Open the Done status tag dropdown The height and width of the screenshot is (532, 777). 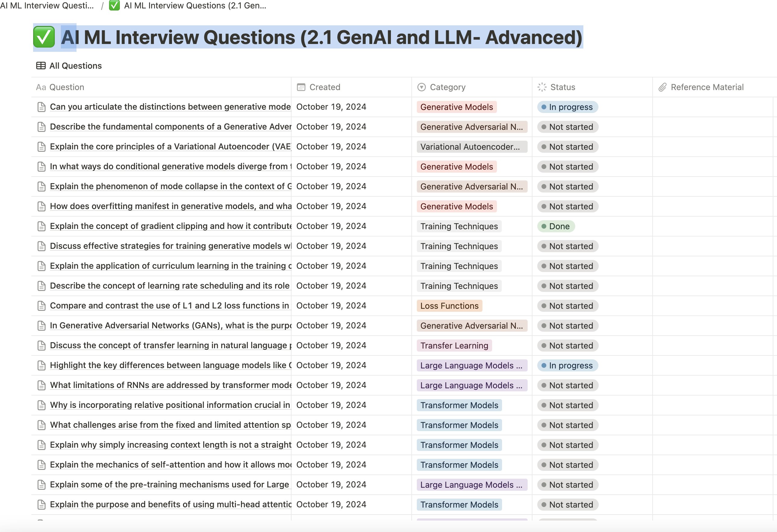556,226
